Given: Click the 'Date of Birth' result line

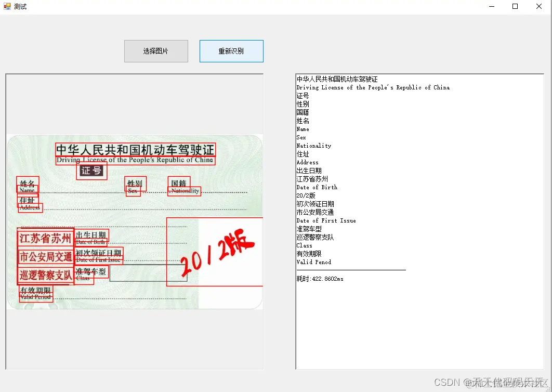Looking at the screenshot, I should [x=317, y=187].
